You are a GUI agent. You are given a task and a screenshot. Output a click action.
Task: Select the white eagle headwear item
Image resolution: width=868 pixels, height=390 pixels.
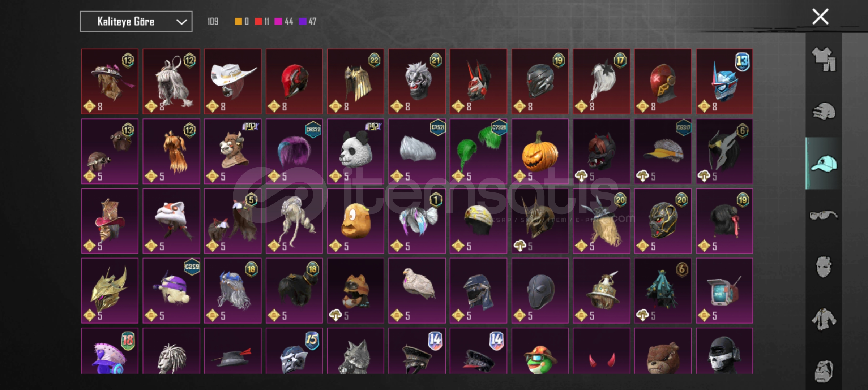(x=417, y=291)
